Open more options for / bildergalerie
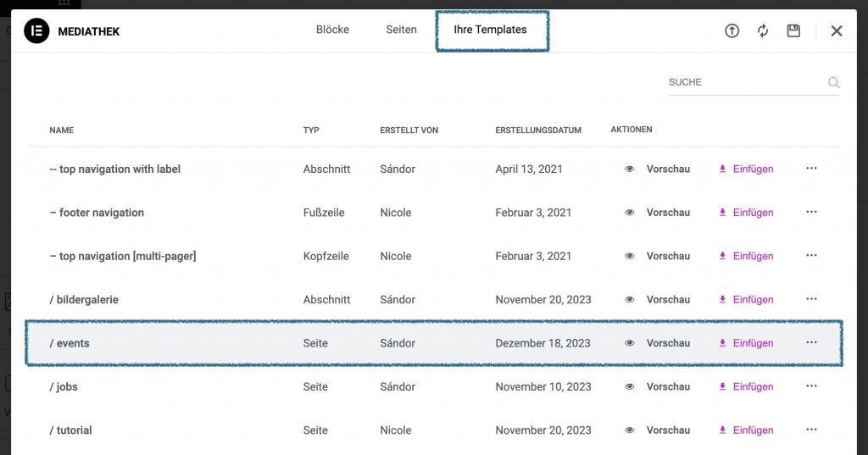Screen dimensions: 868x455 click(x=811, y=299)
